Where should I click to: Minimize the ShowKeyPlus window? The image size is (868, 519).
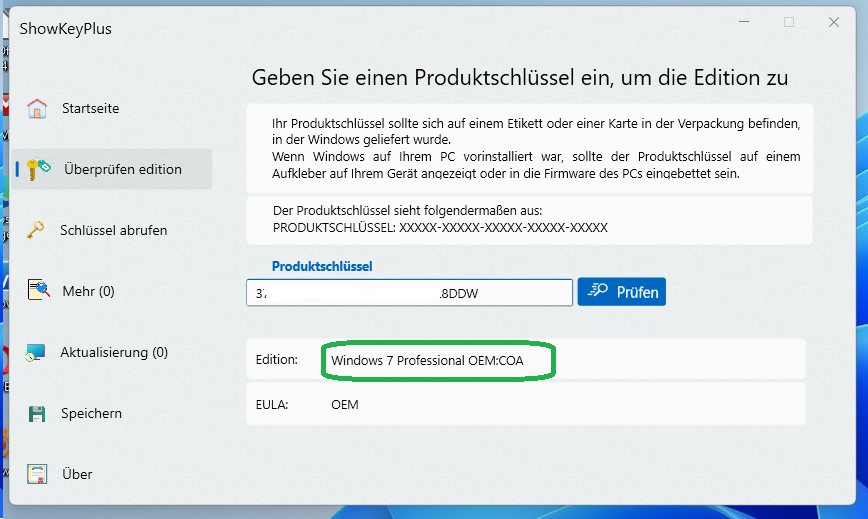(744, 22)
